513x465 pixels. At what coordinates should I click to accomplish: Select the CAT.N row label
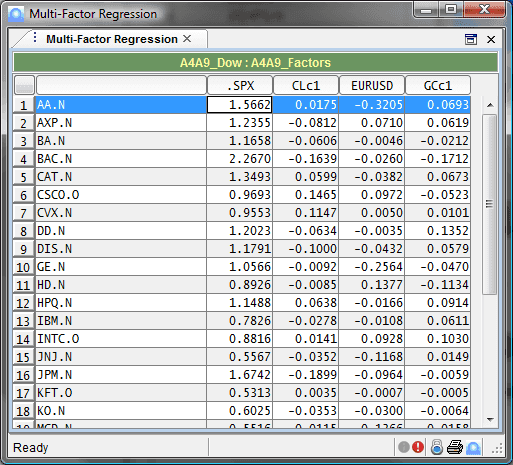coord(121,177)
